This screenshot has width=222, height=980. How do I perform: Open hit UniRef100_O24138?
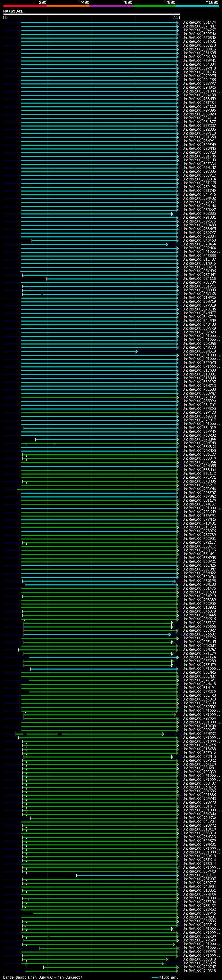[199, 96]
